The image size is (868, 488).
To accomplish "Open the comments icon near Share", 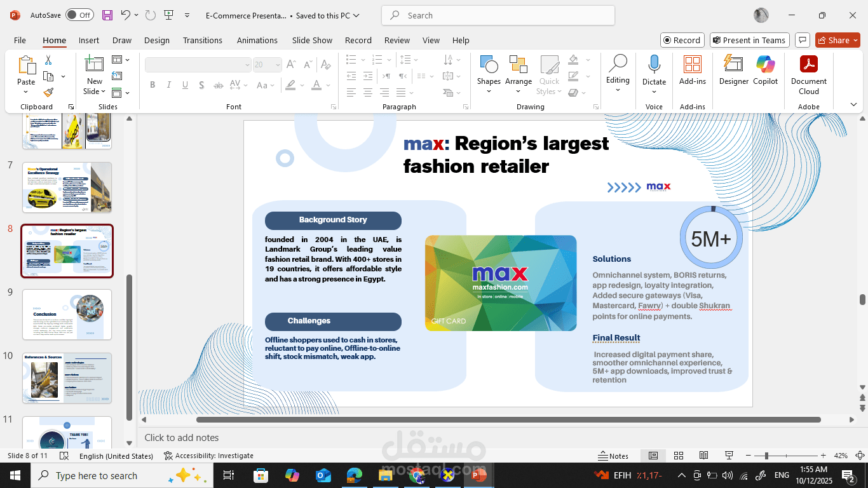I will click(803, 40).
